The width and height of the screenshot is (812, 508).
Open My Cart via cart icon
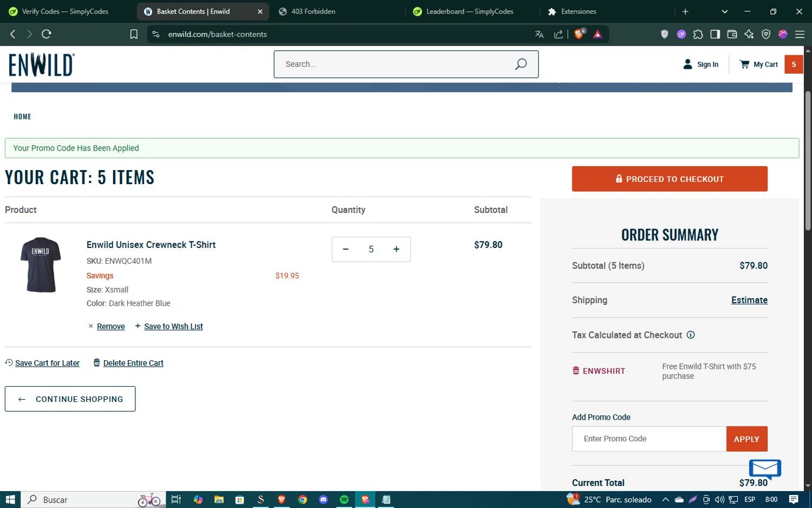click(x=744, y=64)
